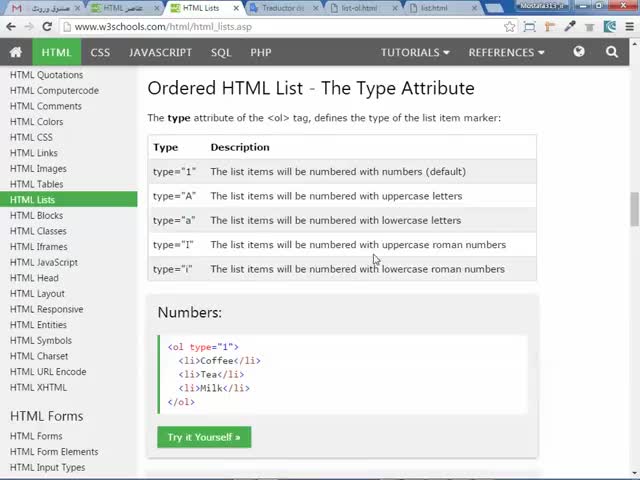Go to HTML Blocks in sidebar
The width and height of the screenshot is (640, 480).
click(36, 216)
